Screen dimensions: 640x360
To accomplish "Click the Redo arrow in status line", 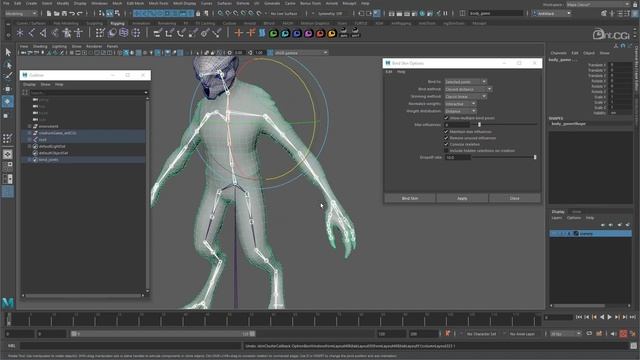I will 80,13.
